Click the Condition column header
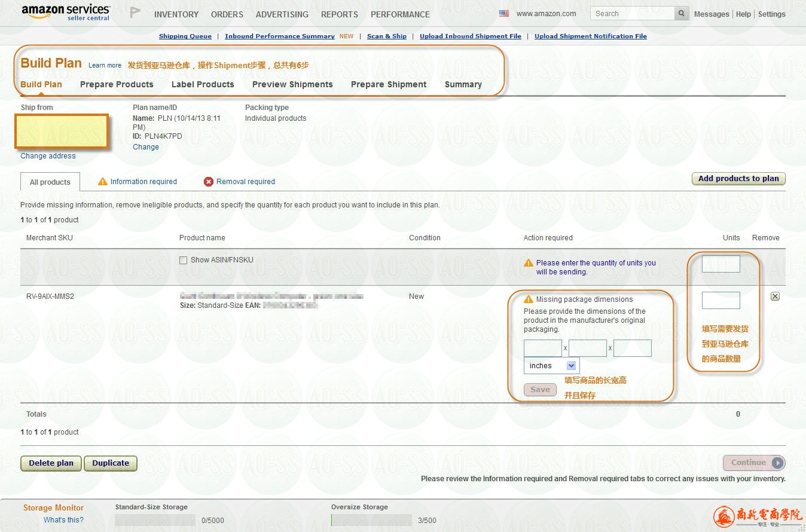 [x=425, y=238]
